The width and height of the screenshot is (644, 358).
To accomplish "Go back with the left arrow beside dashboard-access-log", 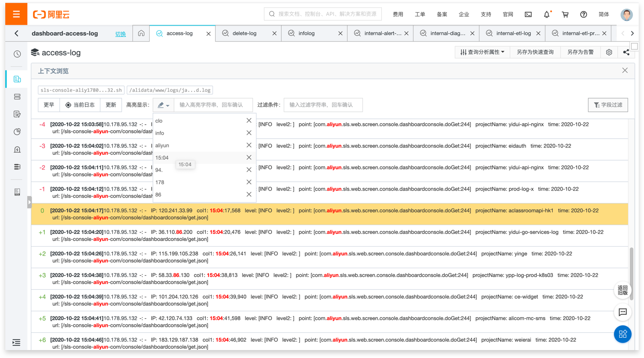I will coord(17,33).
